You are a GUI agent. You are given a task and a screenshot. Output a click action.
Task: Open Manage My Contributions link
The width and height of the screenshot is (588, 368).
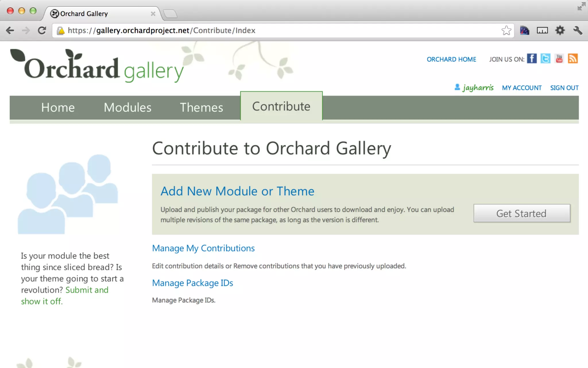[x=203, y=248]
